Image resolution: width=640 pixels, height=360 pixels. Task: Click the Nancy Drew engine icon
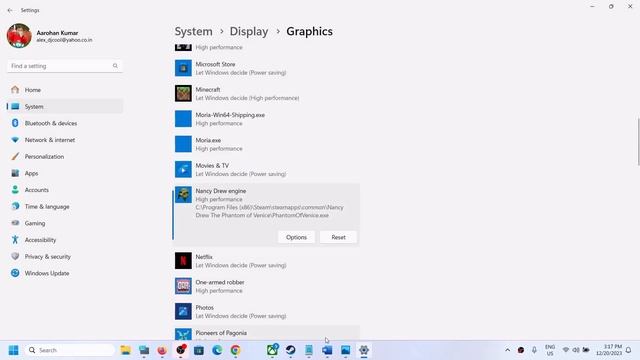click(183, 195)
